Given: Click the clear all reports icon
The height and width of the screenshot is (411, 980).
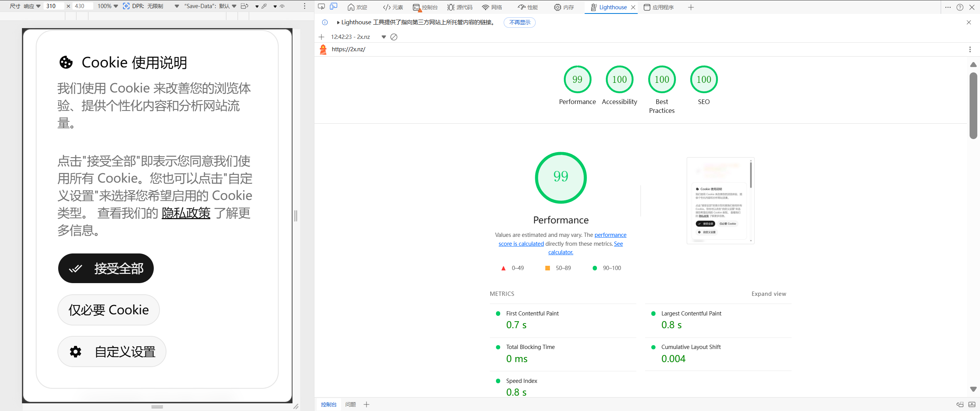Looking at the screenshot, I should click(x=394, y=37).
